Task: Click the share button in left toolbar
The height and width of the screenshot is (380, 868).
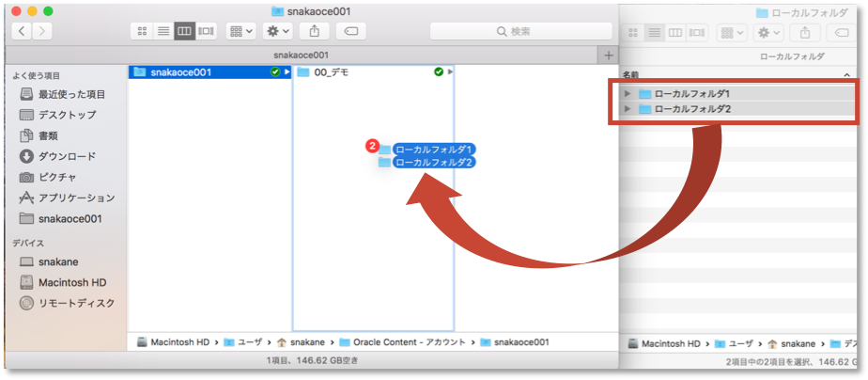Action: point(314,31)
